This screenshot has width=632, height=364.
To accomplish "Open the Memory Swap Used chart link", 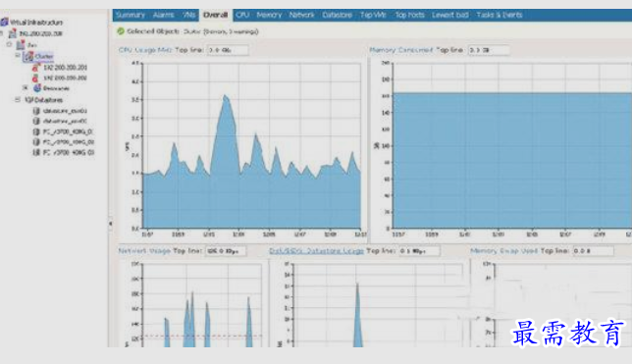I will pos(503,251).
